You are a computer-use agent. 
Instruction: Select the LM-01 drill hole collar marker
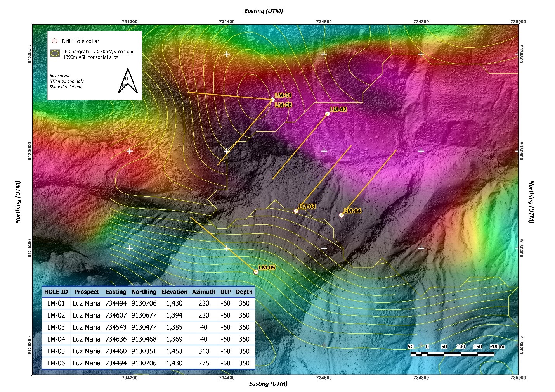tap(273, 100)
